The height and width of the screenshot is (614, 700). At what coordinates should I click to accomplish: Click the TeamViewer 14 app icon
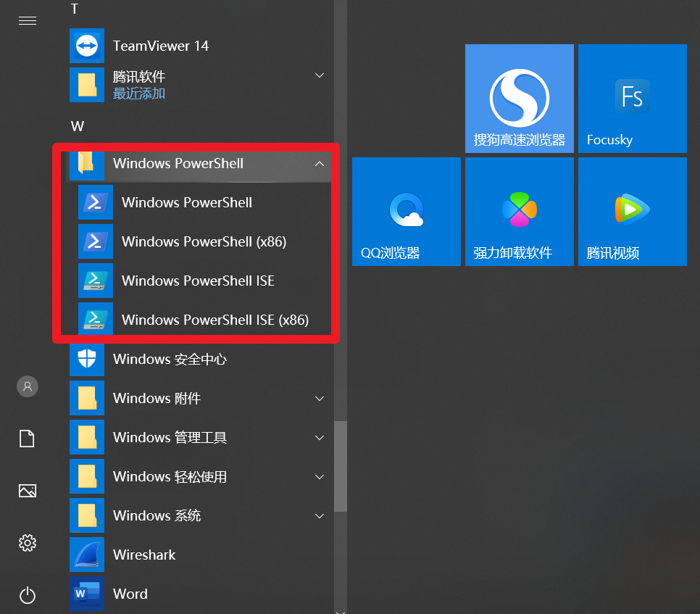pos(87,46)
